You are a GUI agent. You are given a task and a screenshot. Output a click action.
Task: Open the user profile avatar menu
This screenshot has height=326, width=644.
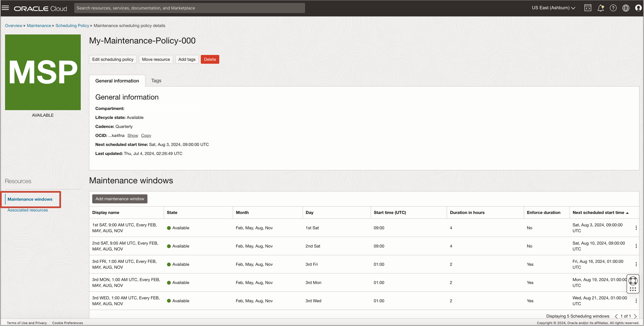[x=638, y=8]
